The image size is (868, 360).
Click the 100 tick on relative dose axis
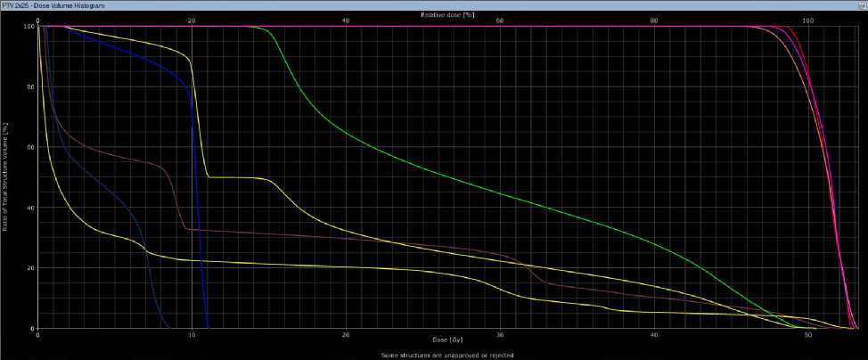point(807,20)
